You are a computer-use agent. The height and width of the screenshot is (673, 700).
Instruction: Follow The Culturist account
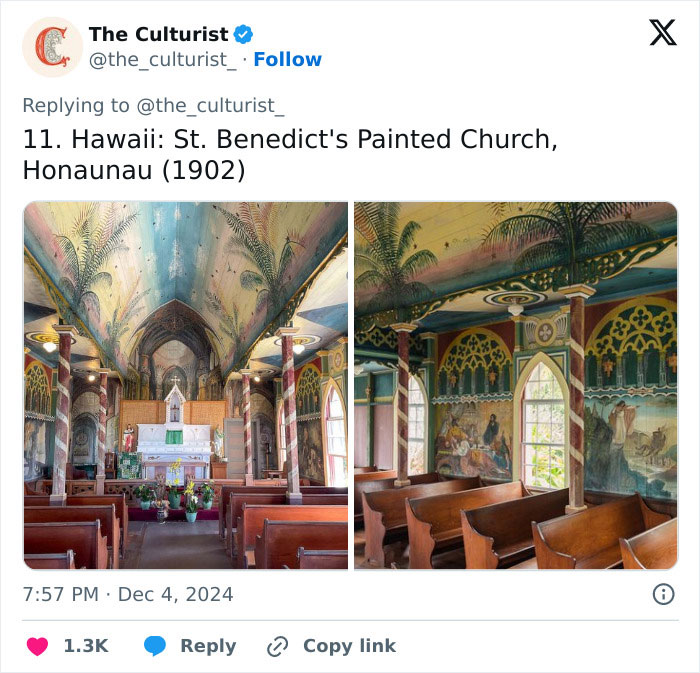click(287, 60)
